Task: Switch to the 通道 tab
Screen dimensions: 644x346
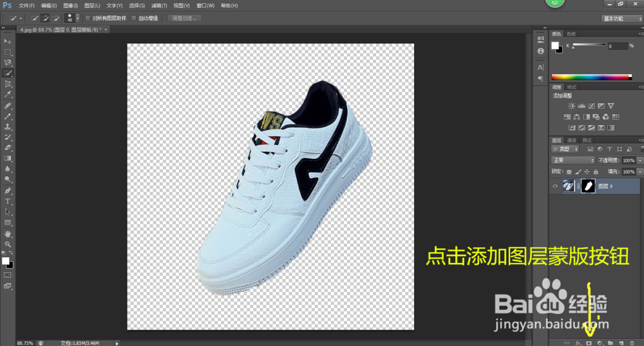Action: click(x=571, y=140)
